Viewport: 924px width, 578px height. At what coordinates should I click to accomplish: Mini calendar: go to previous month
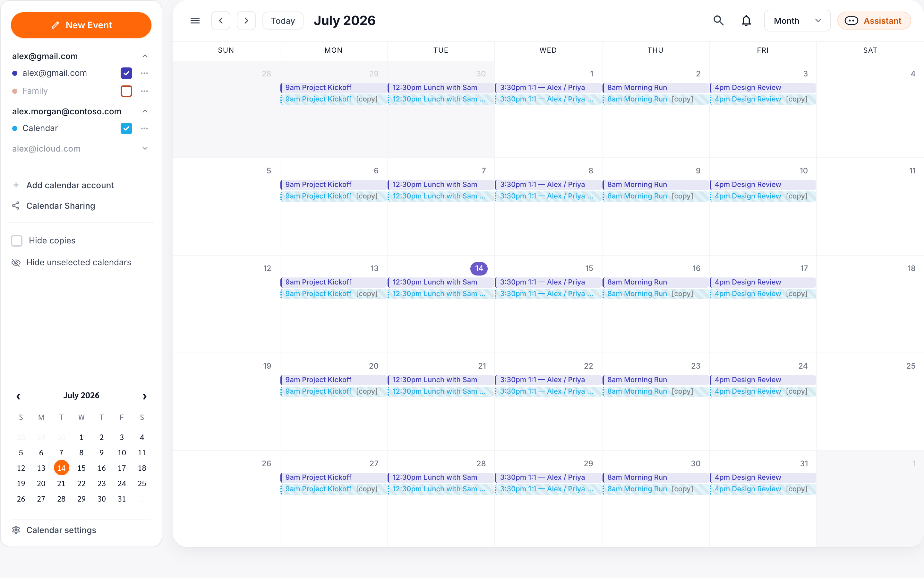click(x=18, y=397)
